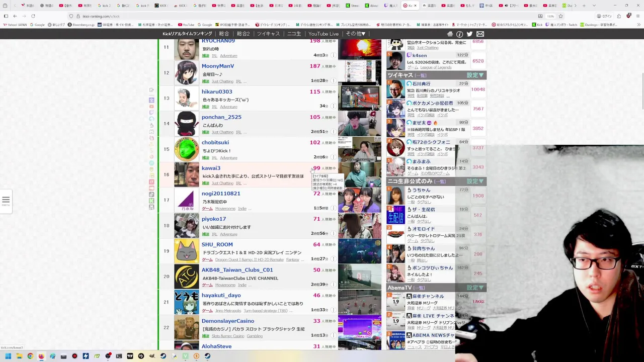
Task: Open TradingView icon in the taskbar
Action: coord(130,356)
